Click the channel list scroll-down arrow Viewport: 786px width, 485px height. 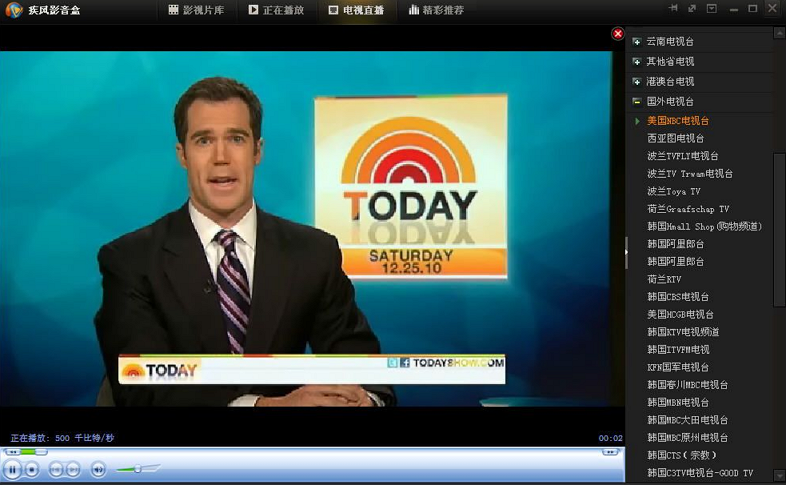pyautogui.click(x=779, y=473)
